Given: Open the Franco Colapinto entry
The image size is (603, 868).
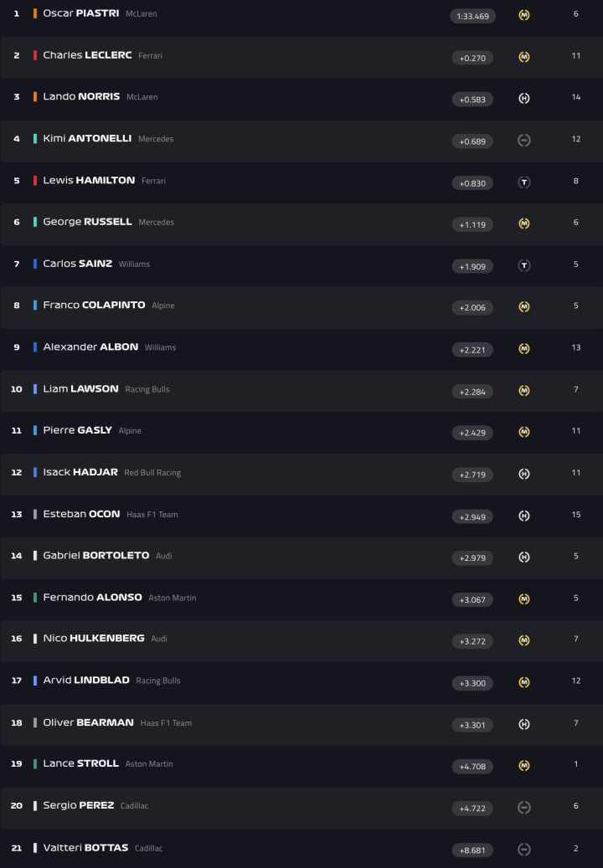Looking at the screenshot, I should [x=94, y=306].
